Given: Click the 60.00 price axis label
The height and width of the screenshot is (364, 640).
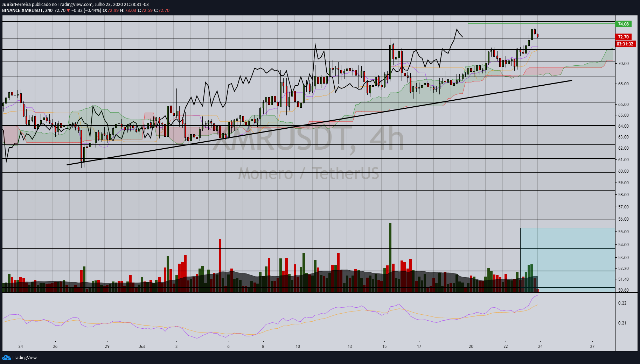Looking at the screenshot, I should click(623, 171).
